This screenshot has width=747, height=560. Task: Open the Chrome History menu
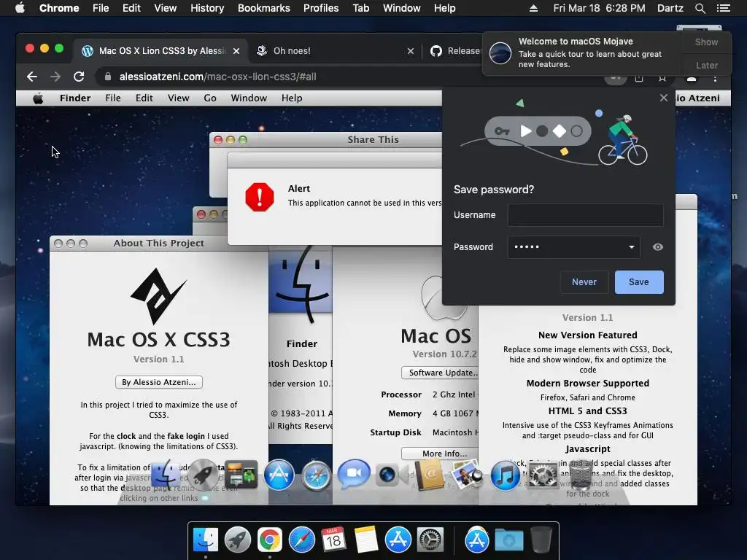[x=207, y=8]
